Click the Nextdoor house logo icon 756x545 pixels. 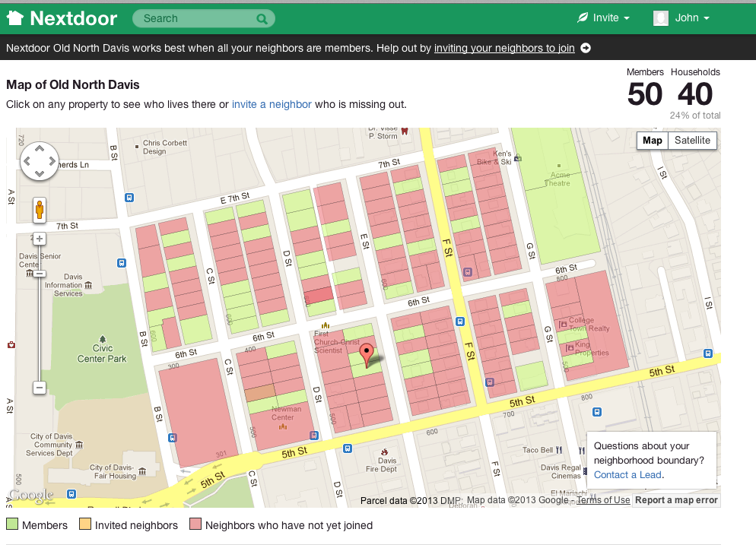[x=15, y=18]
